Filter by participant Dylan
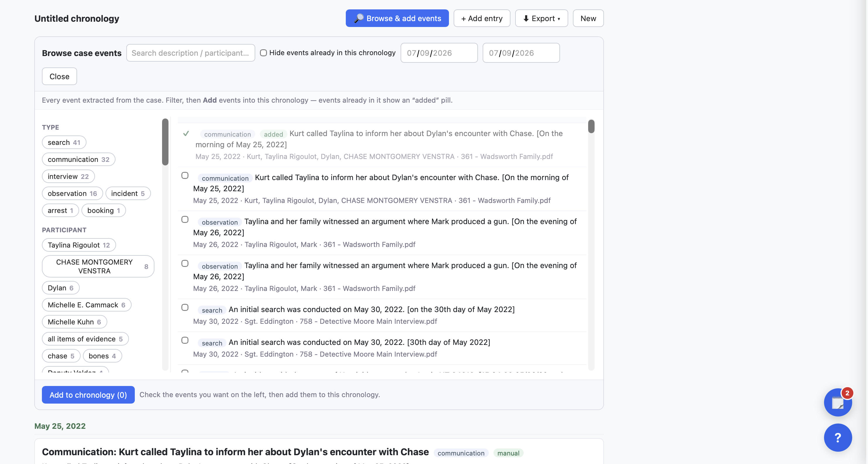868x464 pixels. coord(61,288)
